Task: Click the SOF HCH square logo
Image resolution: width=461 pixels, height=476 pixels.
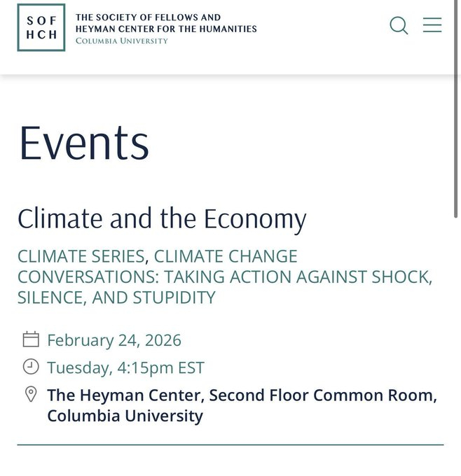Action: pyautogui.click(x=41, y=28)
